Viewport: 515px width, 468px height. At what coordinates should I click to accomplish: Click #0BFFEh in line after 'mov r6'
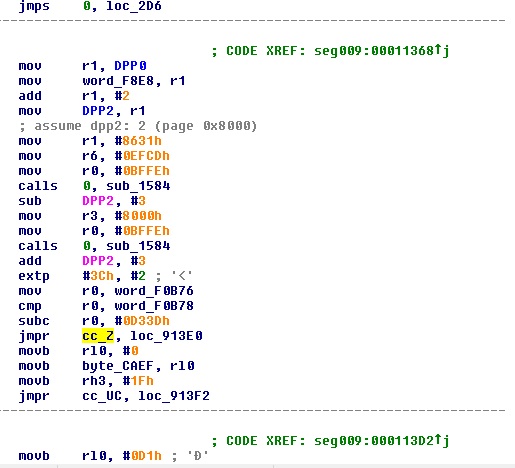point(142,171)
